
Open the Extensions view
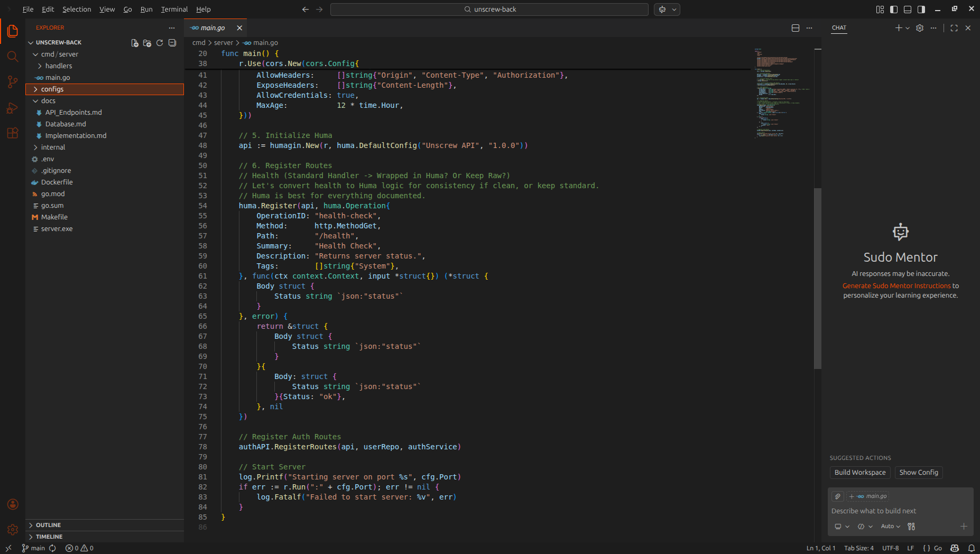click(x=13, y=133)
